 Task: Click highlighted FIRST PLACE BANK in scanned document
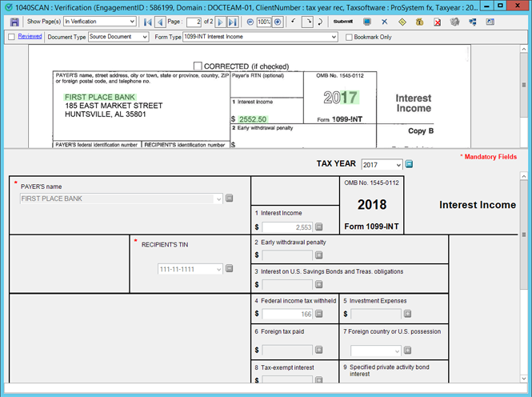tap(100, 97)
